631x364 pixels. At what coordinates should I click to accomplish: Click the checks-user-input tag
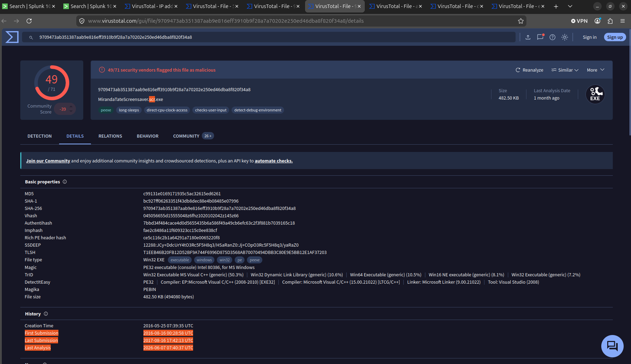pyautogui.click(x=211, y=110)
